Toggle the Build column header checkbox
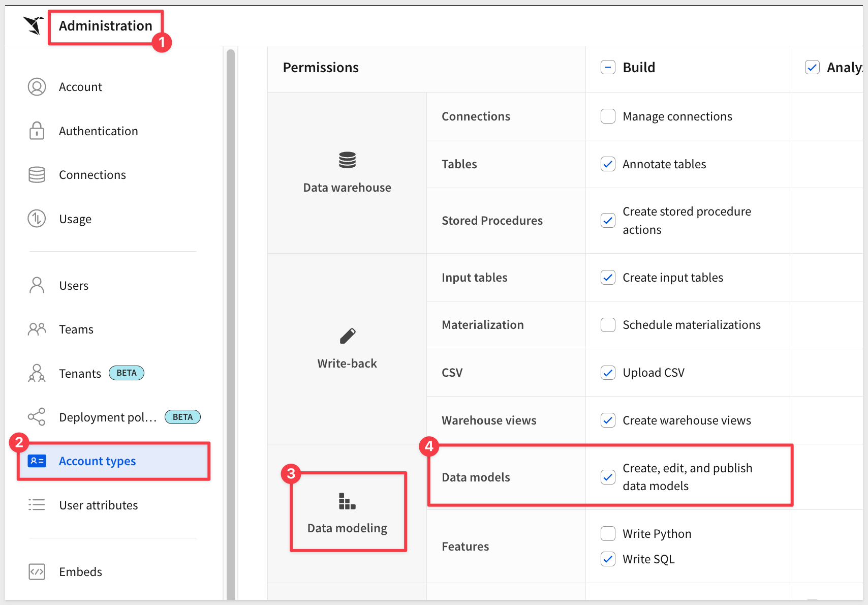 608,68
